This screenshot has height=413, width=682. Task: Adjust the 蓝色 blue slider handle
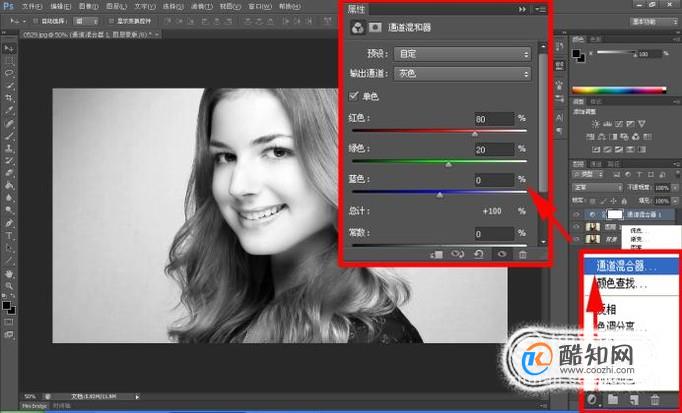click(x=440, y=195)
